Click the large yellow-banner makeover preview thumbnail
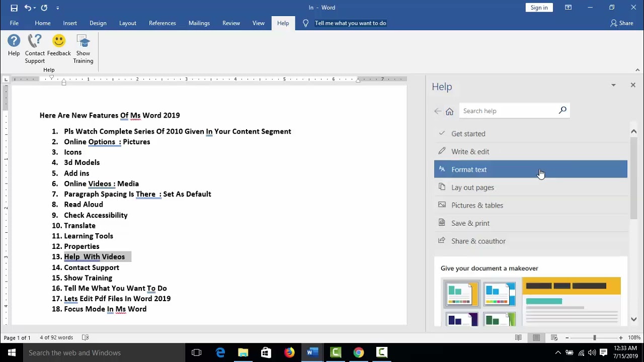 [571, 301]
